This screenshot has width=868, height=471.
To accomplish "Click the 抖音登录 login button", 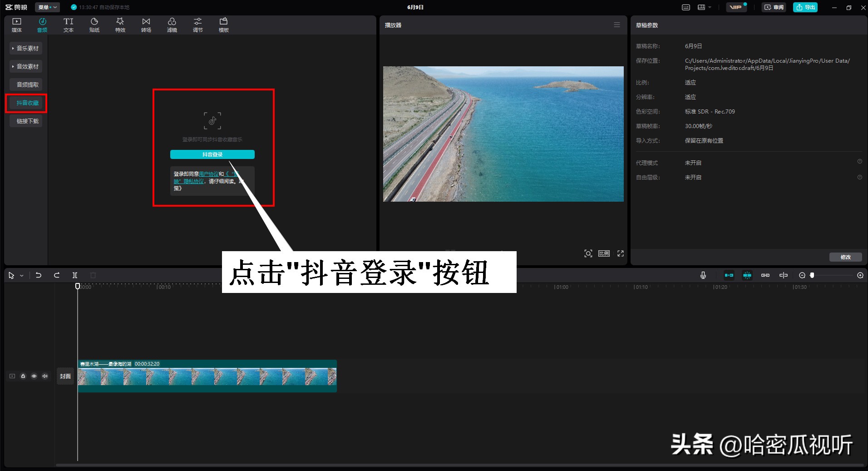I will 212,154.
